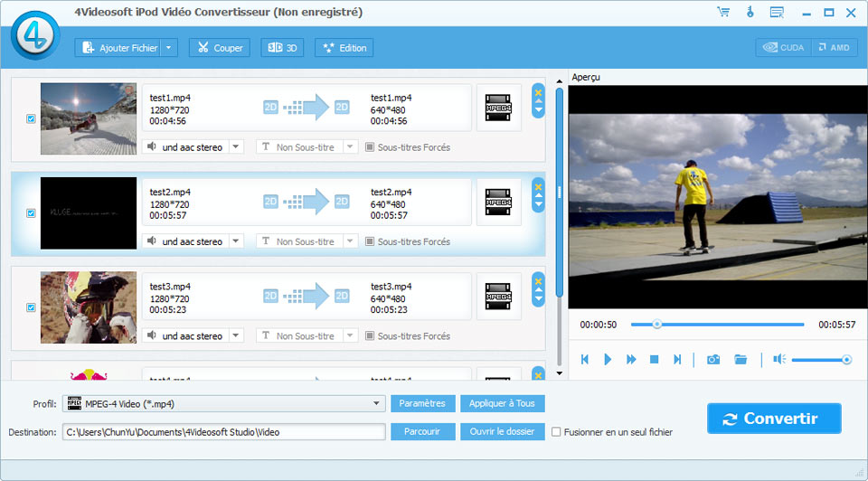Skip to next frame in preview

point(677,360)
